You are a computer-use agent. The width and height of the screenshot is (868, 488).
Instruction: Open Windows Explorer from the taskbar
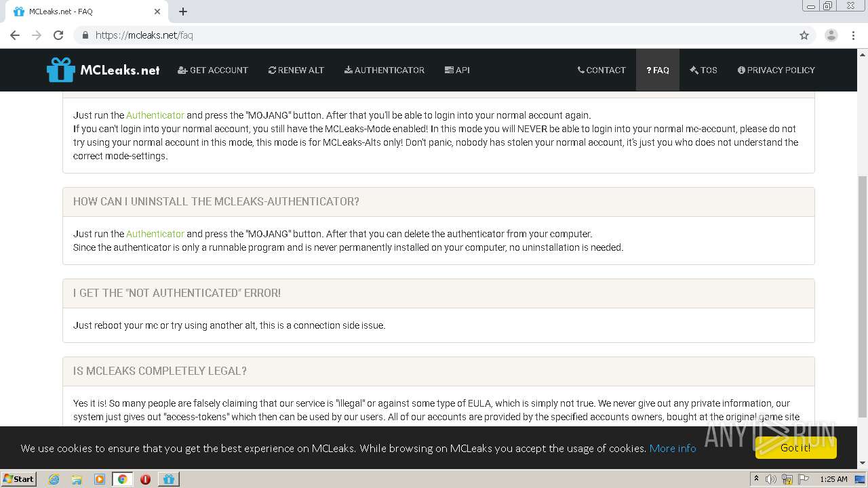(x=77, y=479)
